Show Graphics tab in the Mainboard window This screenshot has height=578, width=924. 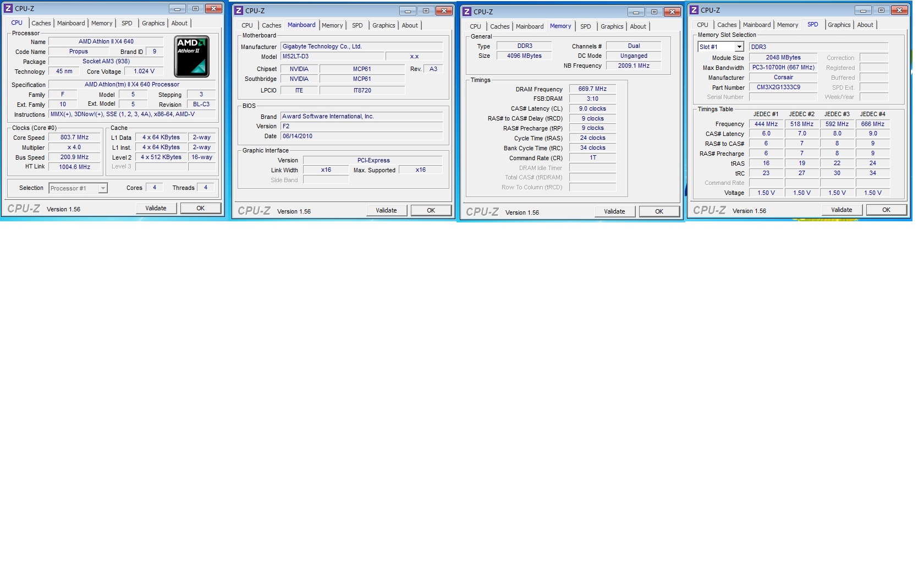click(384, 25)
